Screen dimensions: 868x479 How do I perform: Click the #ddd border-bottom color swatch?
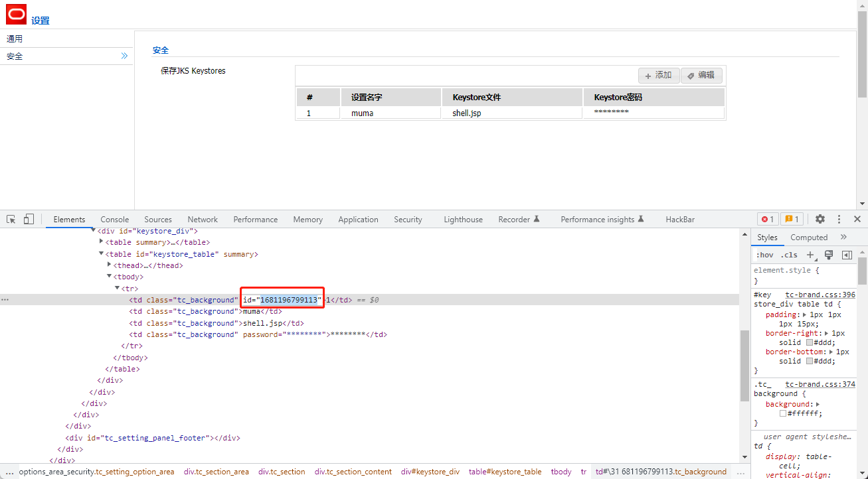coord(809,361)
